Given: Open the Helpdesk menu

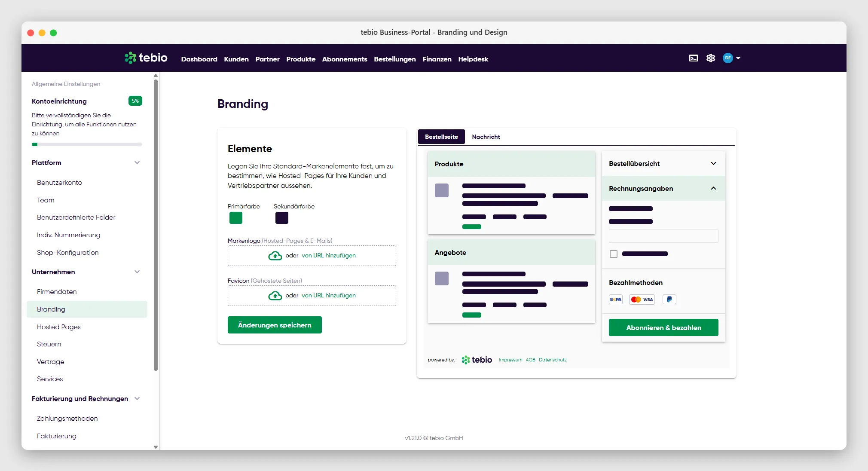Looking at the screenshot, I should point(473,59).
